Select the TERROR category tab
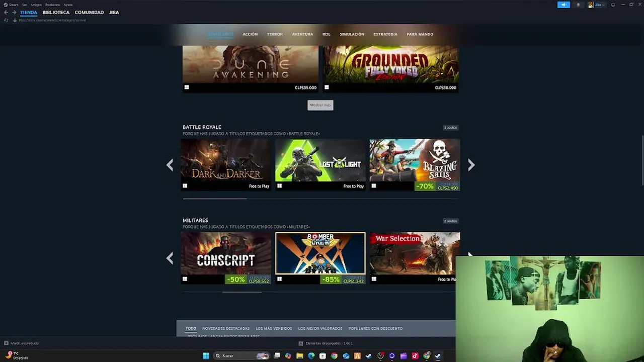The image size is (644, 362). point(275,34)
